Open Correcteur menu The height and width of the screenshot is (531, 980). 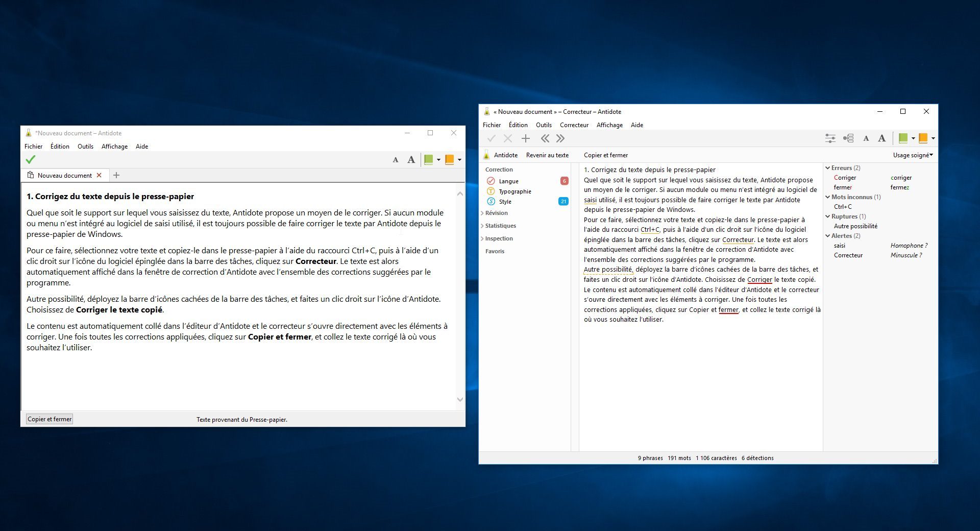[574, 125]
